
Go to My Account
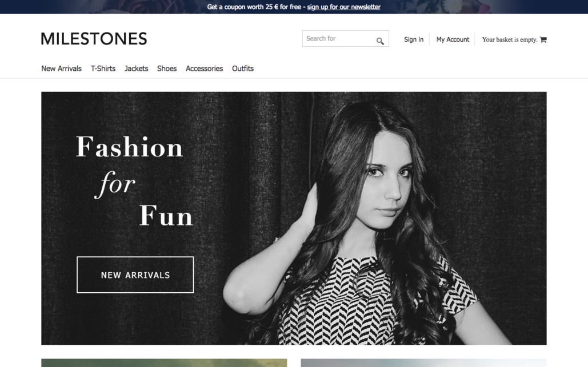coord(453,39)
